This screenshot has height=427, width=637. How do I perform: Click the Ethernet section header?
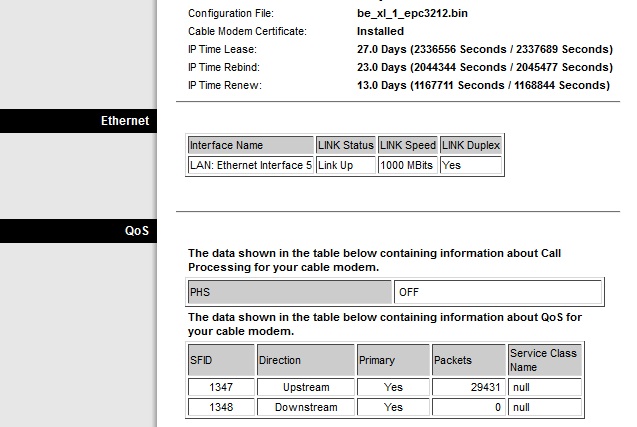(125, 121)
